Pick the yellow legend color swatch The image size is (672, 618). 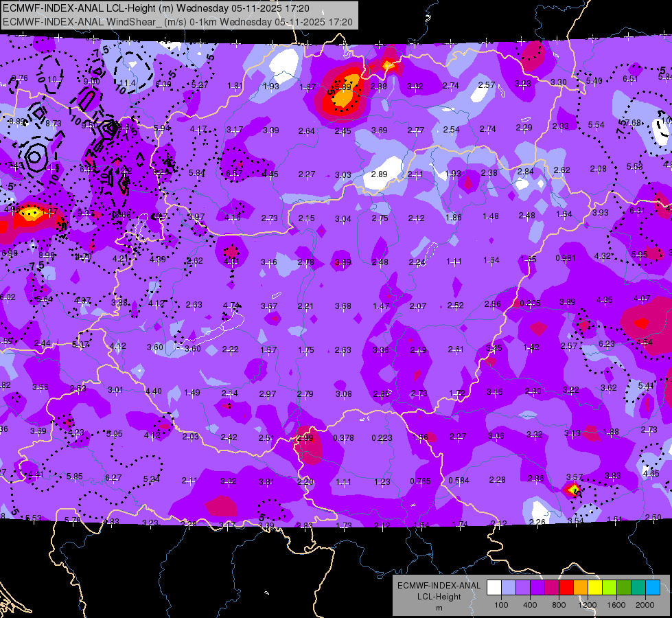(x=595, y=588)
